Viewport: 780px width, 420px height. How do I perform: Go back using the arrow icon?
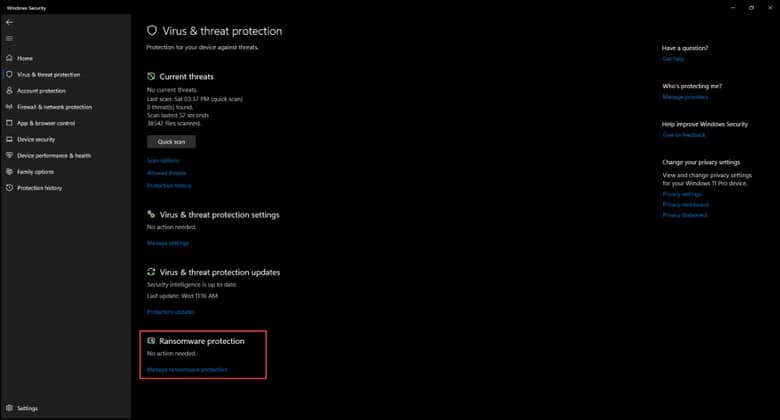click(x=9, y=22)
